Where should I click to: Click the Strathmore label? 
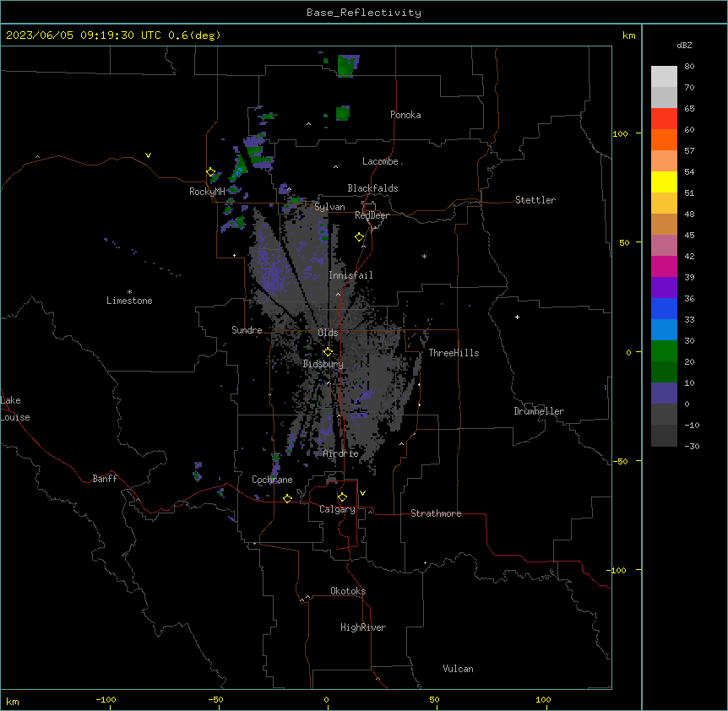pos(436,513)
